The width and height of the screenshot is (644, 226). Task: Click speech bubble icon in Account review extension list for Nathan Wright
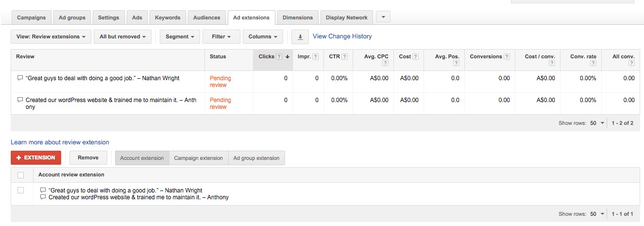point(43,190)
